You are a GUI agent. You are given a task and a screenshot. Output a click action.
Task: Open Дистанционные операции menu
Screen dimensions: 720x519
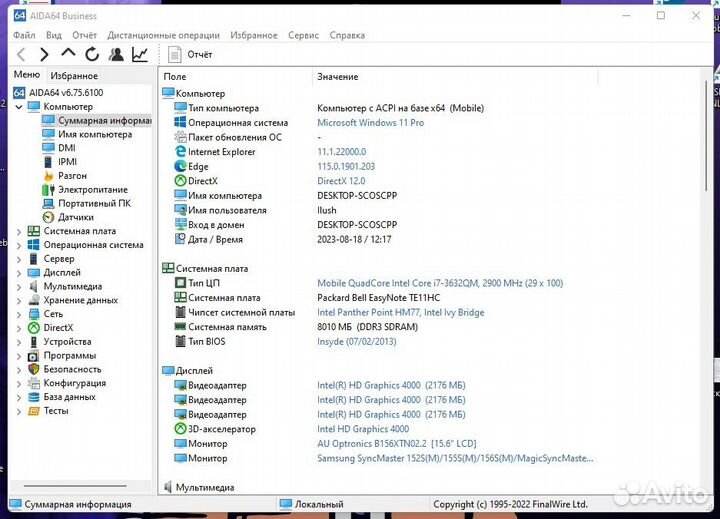click(163, 35)
